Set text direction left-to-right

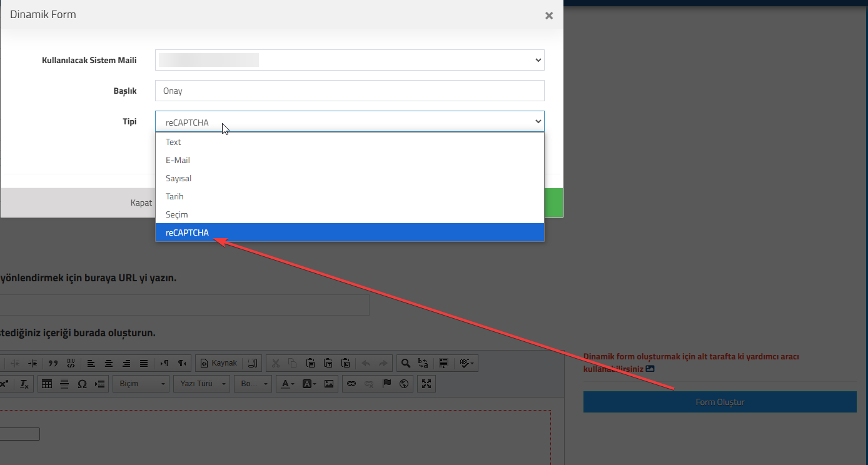[x=164, y=363]
